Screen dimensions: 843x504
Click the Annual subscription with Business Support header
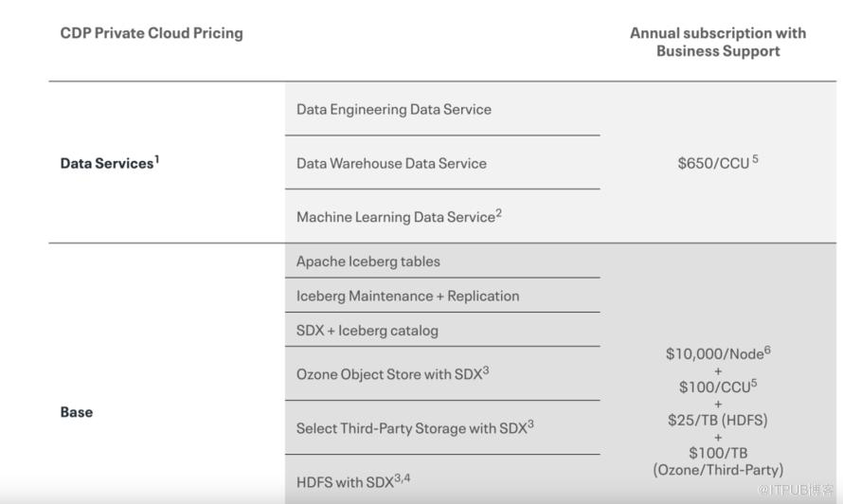pos(718,42)
